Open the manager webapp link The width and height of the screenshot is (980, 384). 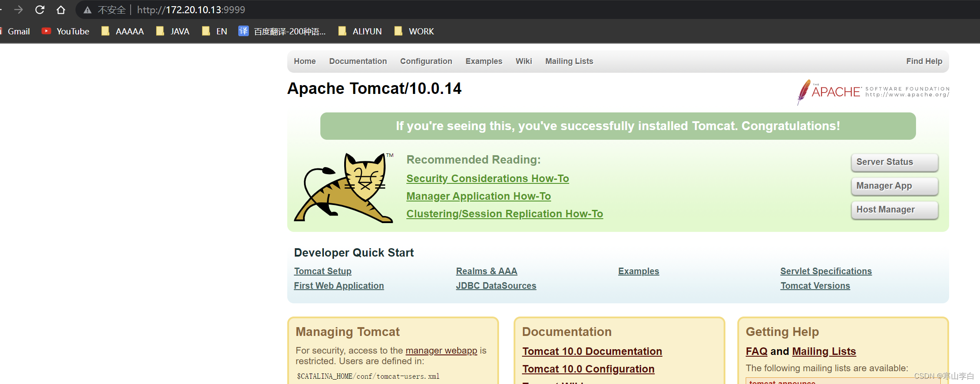pyautogui.click(x=441, y=350)
